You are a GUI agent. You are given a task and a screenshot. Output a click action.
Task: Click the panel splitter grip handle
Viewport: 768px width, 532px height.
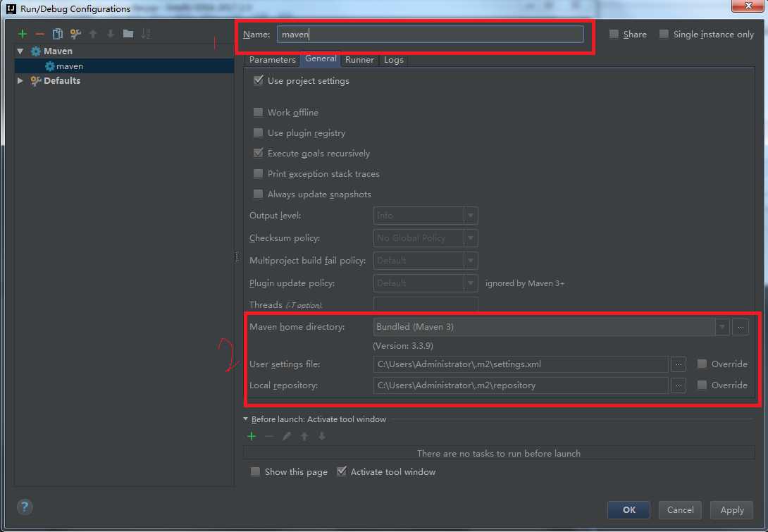tap(237, 256)
